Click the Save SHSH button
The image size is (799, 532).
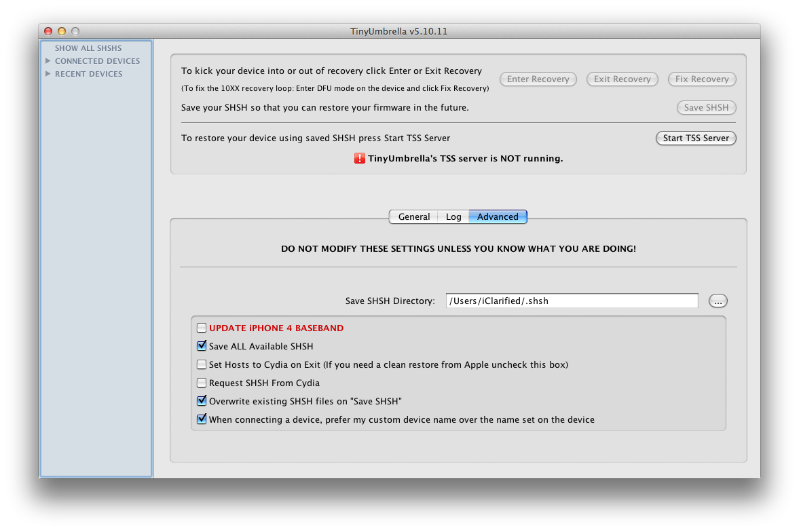tap(706, 107)
